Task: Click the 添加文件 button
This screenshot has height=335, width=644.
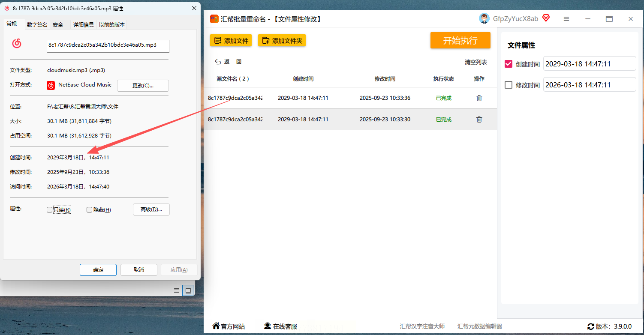Action: tap(231, 40)
